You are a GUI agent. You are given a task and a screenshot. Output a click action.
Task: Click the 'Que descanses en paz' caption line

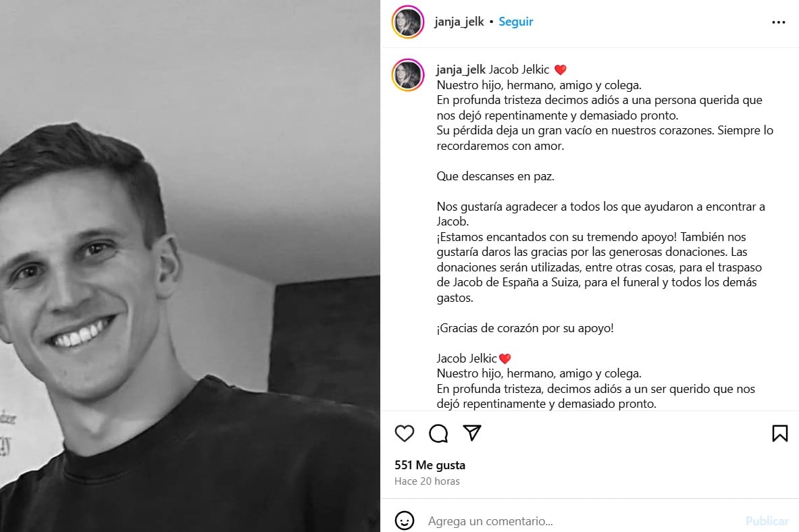[x=495, y=176]
